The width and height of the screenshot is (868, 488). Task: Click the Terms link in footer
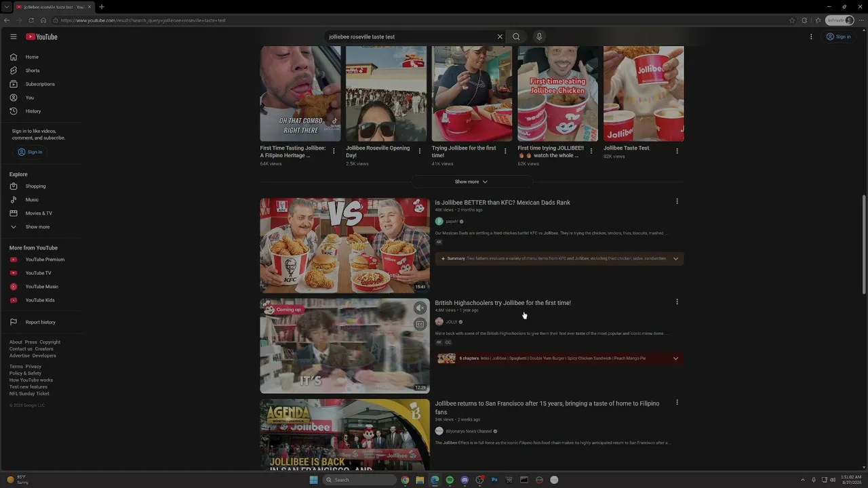[x=16, y=367]
